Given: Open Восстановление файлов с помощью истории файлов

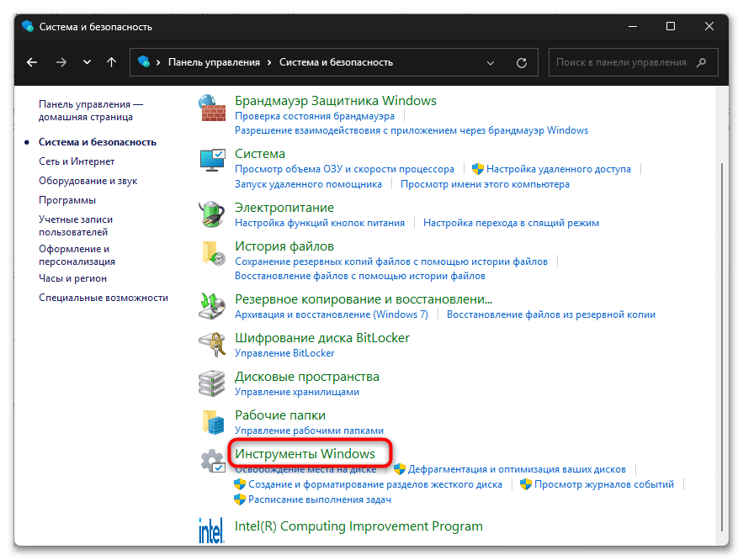Looking at the screenshot, I should (x=360, y=276).
